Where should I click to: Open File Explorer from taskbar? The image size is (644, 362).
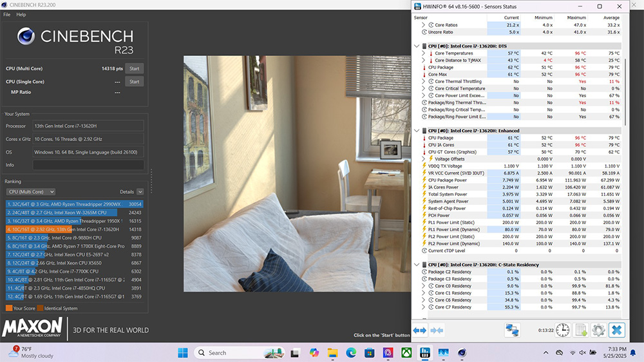(332, 352)
